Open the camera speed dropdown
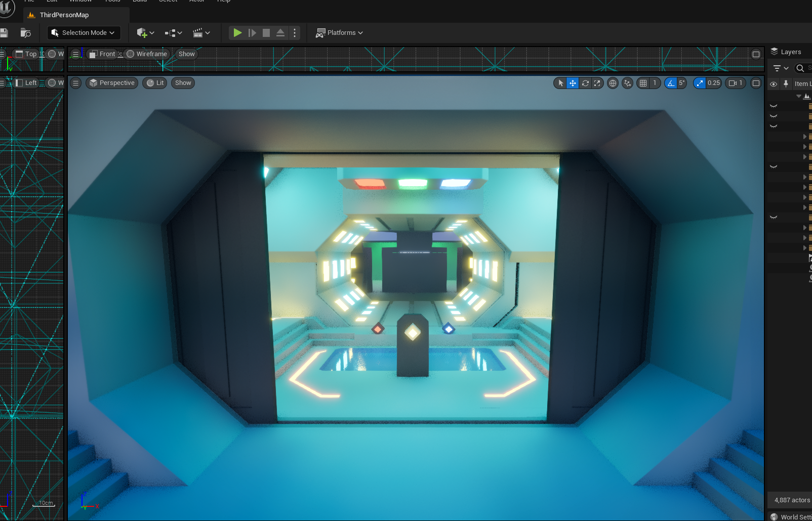The image size is (812, 521). click(x=736, y=83)
